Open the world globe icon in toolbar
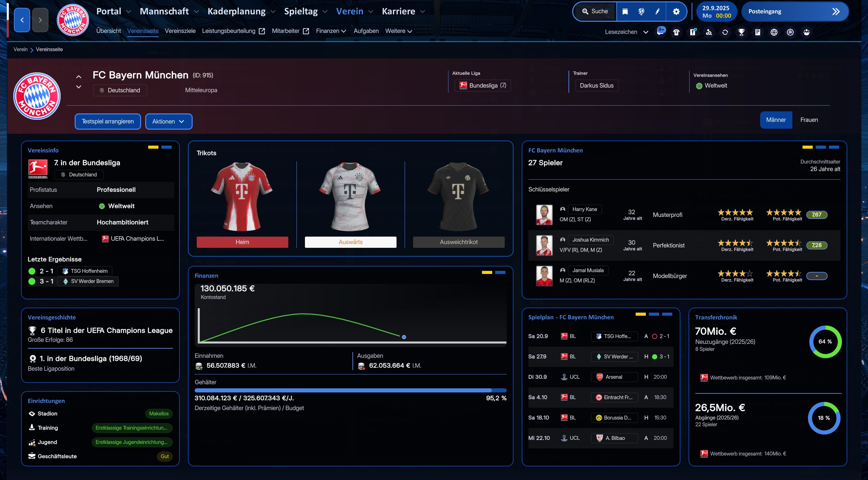Screen dimensions: 868x480 pyautogui.click(x=774, y=32)
